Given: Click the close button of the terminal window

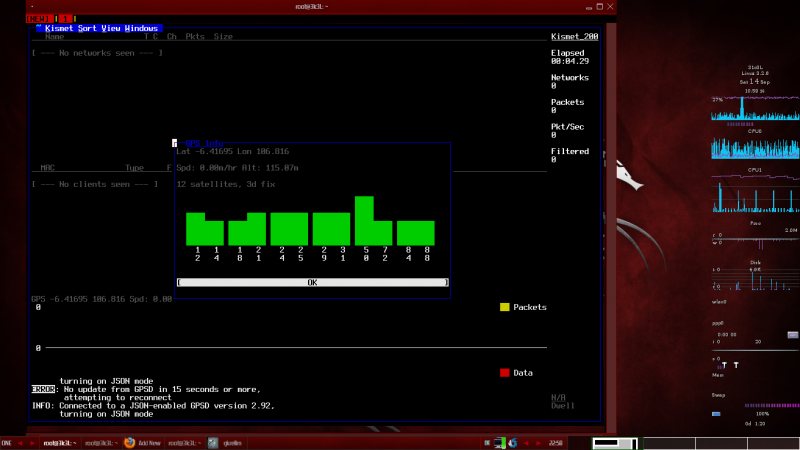Looking at the screenshot, I should 609,6.
